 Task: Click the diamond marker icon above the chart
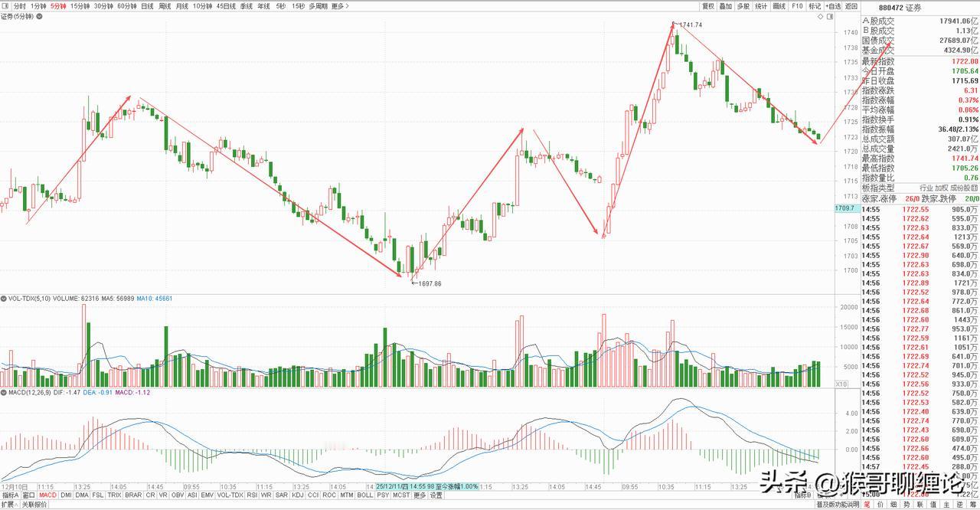pyautogui.click(x=821, y=16)
